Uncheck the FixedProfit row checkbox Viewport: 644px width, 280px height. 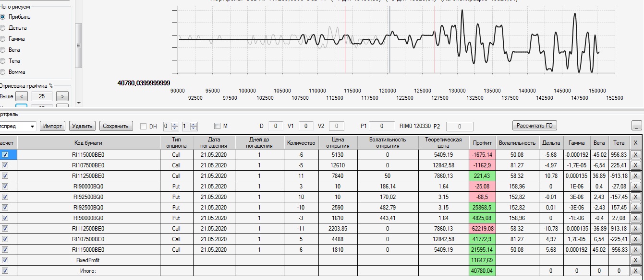tap(5, 260)
